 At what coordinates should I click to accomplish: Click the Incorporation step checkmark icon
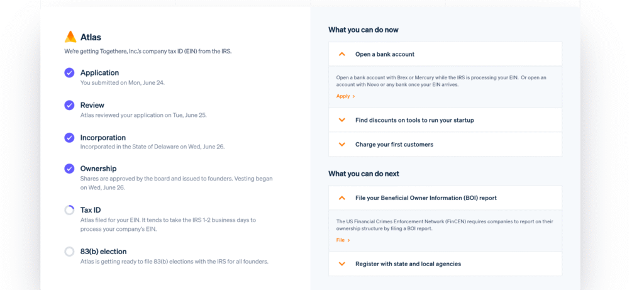click(70, 138)
